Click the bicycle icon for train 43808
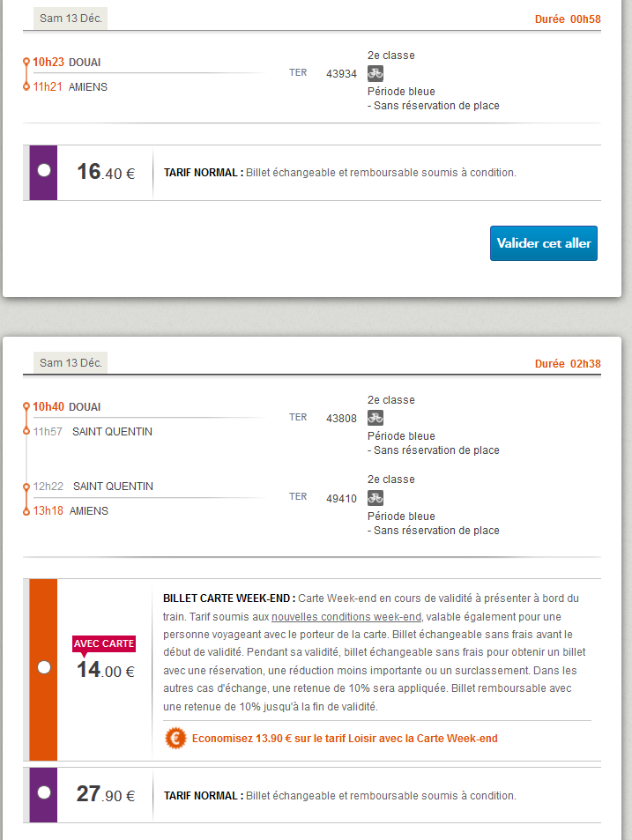632x840 pixels. [x=375, y=419]
